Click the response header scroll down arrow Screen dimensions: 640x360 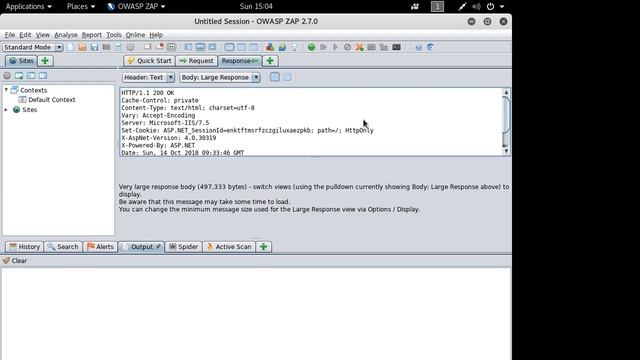click(506, 151)
